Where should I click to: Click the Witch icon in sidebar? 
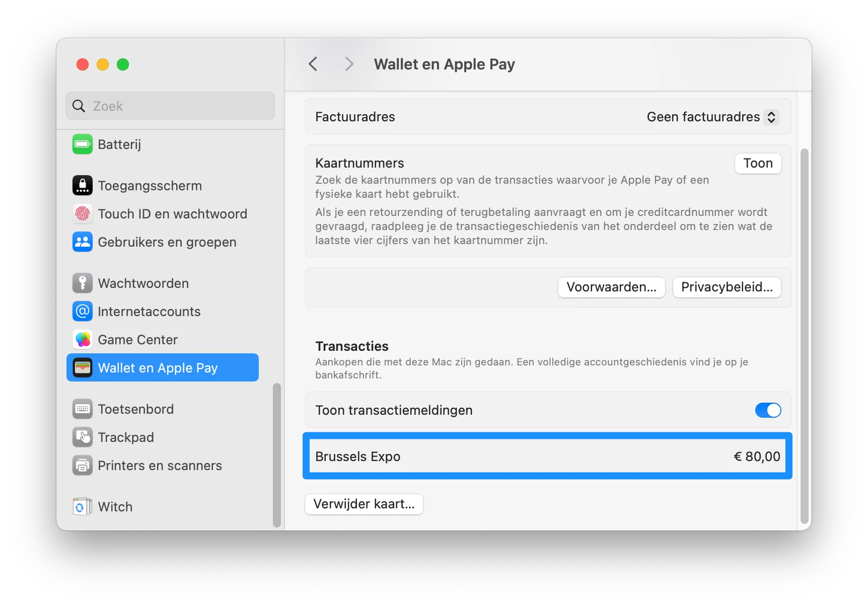point(83,507)
